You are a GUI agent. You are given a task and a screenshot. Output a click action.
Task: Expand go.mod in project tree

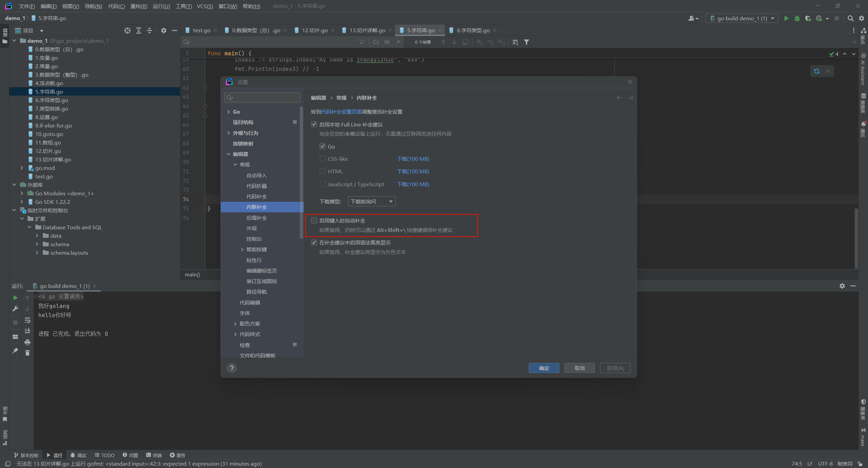[22, 168]
